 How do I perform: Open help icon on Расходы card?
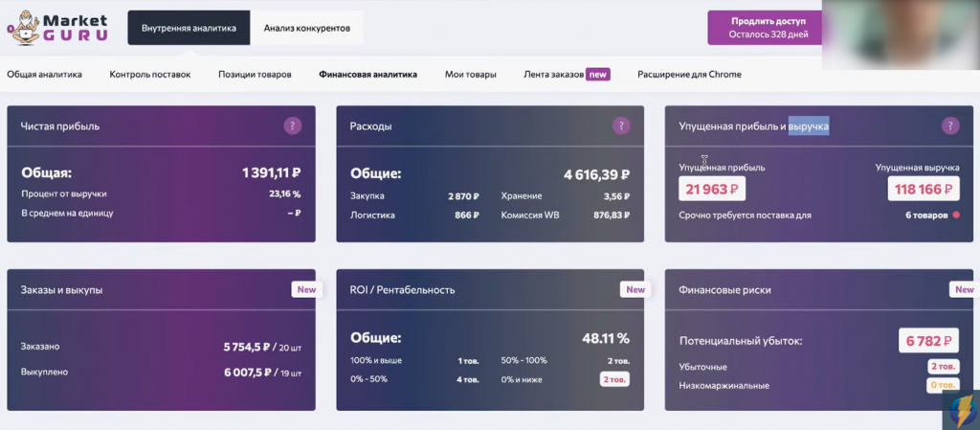(622, 125)
